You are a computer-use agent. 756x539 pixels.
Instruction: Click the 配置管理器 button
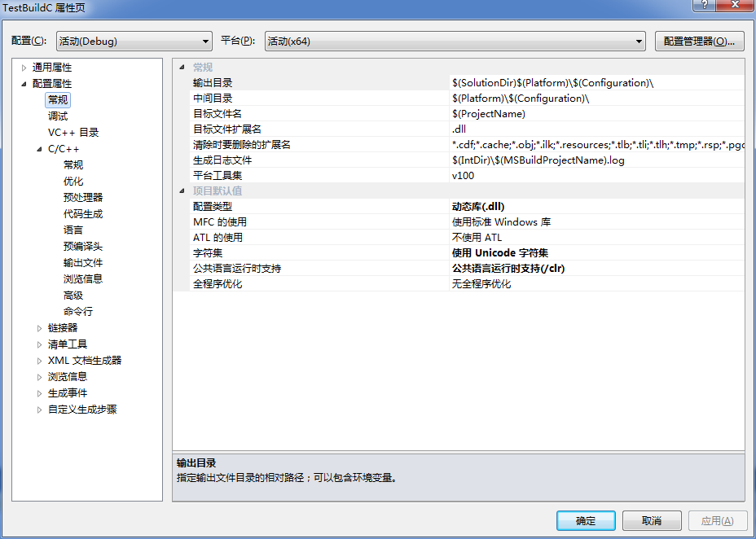point(699,42)
